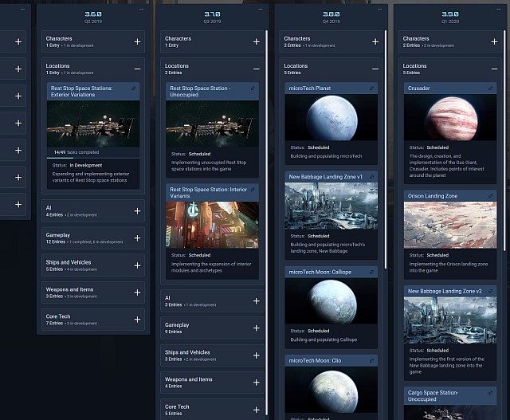Viewport: 510px width, 420px height.
Task: Click the 14/49 tasks completed progress bar
Action: [x=93, y=158]
